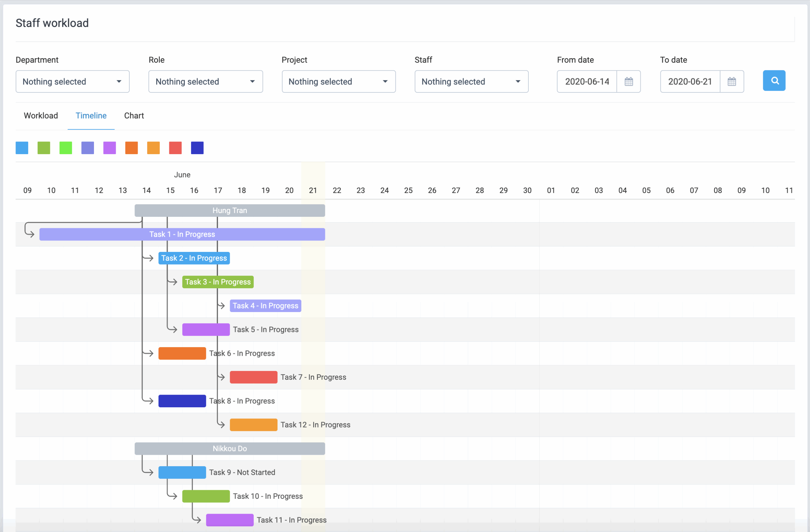Open the Role dropdown
The image size is (810, 532).
click(x=205, y=81)
